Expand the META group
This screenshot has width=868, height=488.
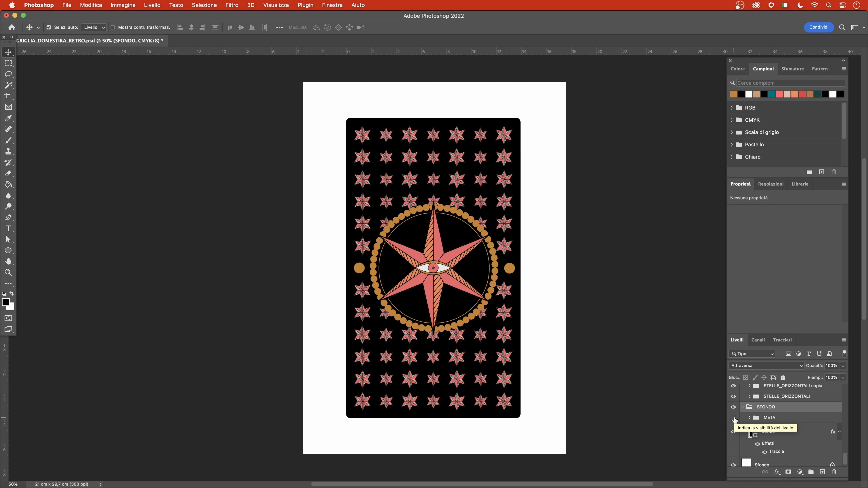click(749, 418)
